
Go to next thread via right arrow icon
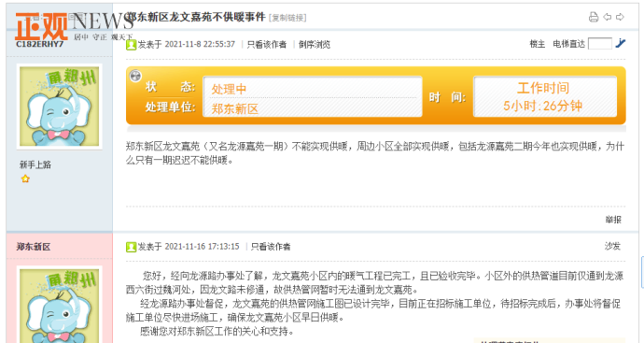620,17
